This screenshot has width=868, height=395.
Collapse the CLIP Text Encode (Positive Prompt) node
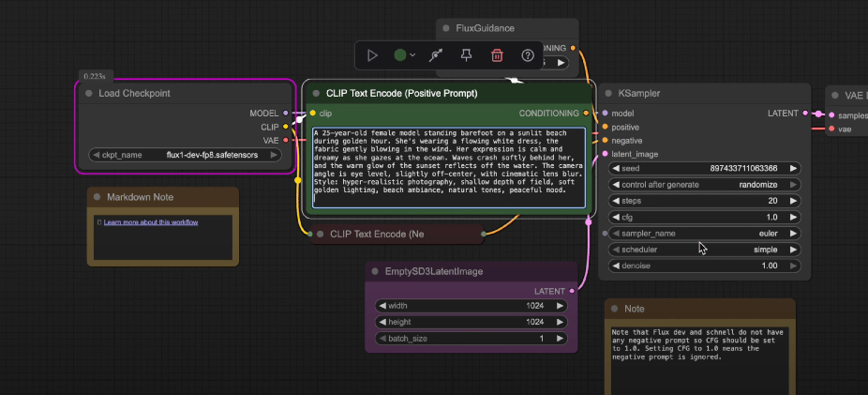316,94
